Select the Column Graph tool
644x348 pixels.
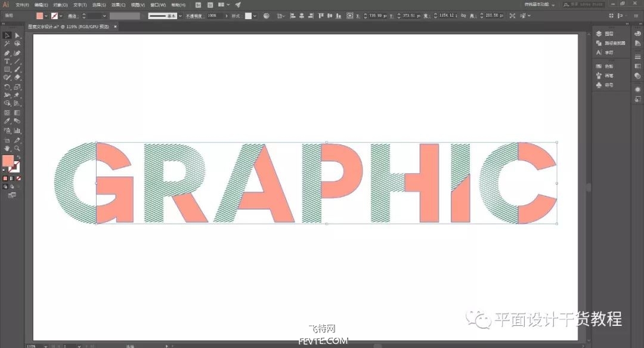(17, 131)
